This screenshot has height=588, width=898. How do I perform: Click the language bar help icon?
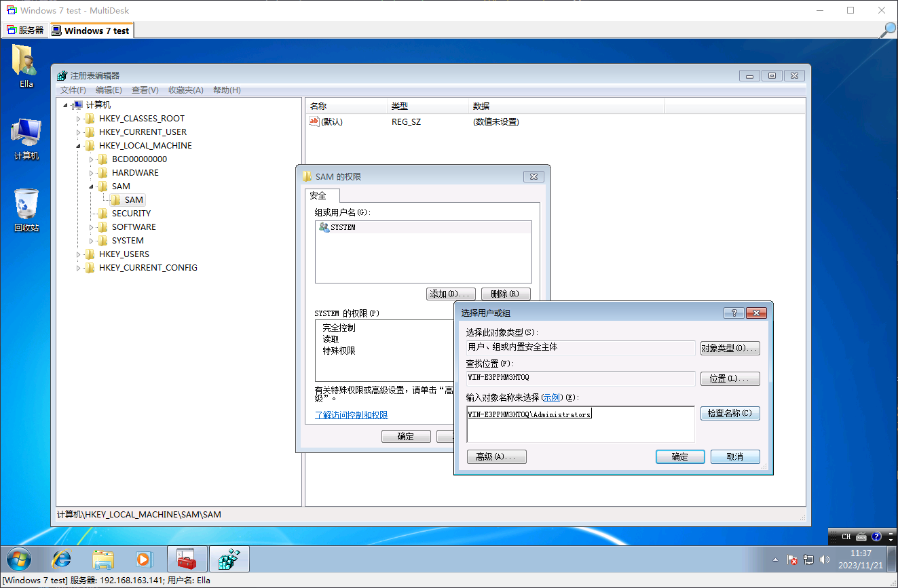click(876, 536)
